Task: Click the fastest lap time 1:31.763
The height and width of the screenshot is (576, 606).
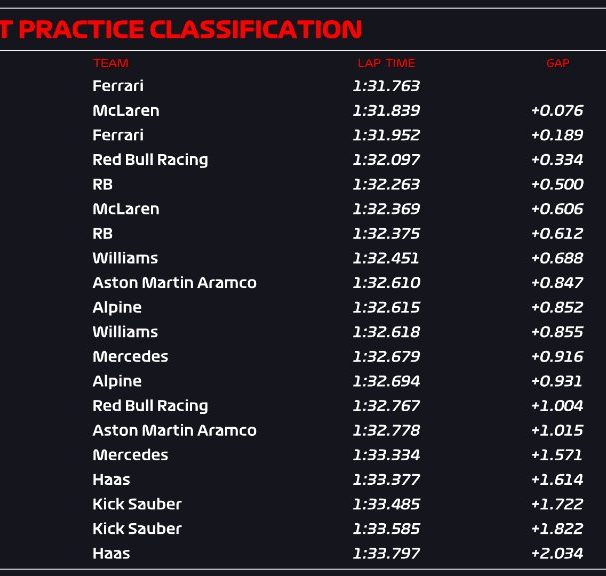Action: [x=386, y=86]
